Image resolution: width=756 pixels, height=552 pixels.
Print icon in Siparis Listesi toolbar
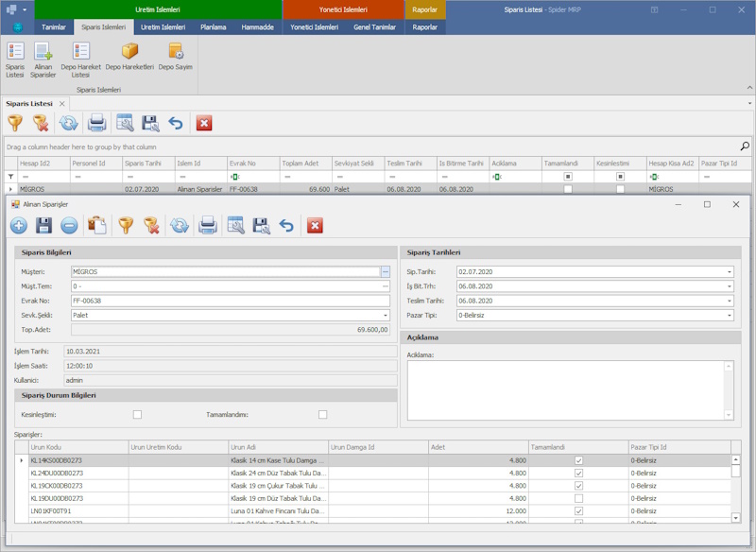(x=96, y=123)
